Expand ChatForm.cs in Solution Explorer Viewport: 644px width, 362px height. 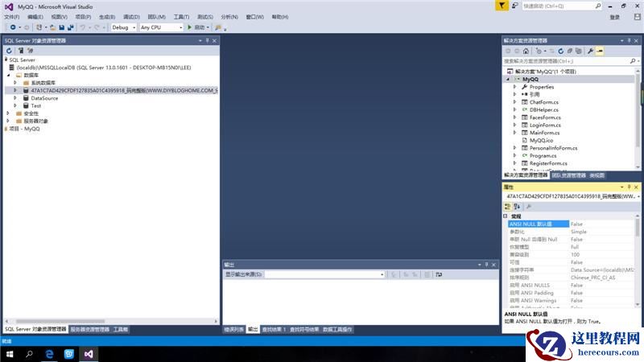click(514, 102)
